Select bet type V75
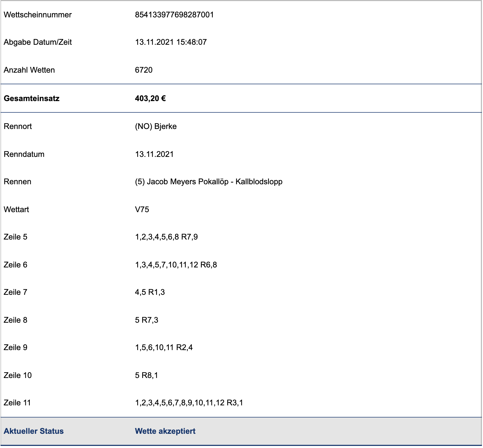The height and width of the screenshot is (448, 483). pyautogui.click(x=142, y=210)
